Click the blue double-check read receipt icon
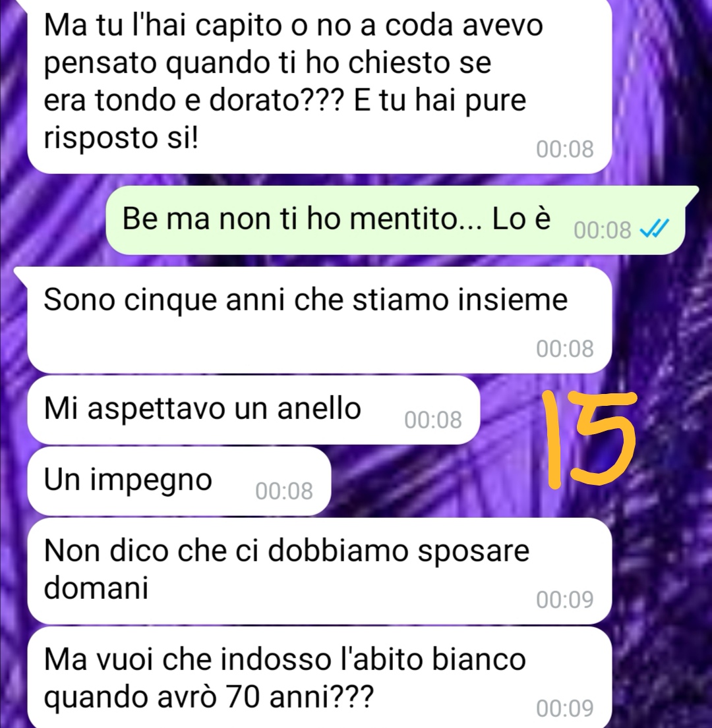The width and height of the screenshot is (712, 728). coord(655,229)
